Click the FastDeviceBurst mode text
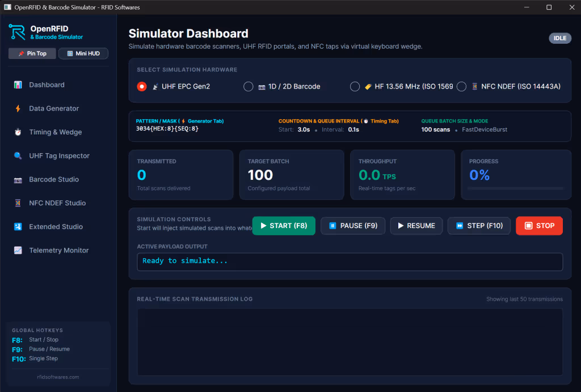The width and height of the screenshot is (581, 392). [485, 130]
